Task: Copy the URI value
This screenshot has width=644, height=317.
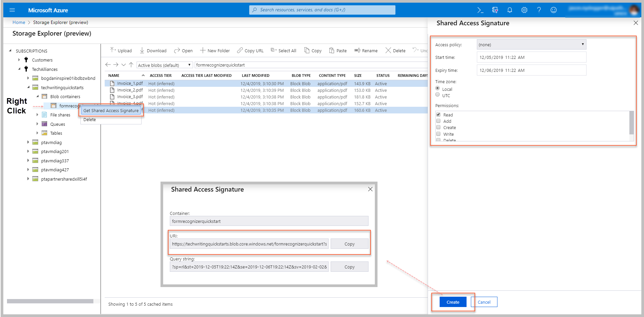Action: click(349, 244)
